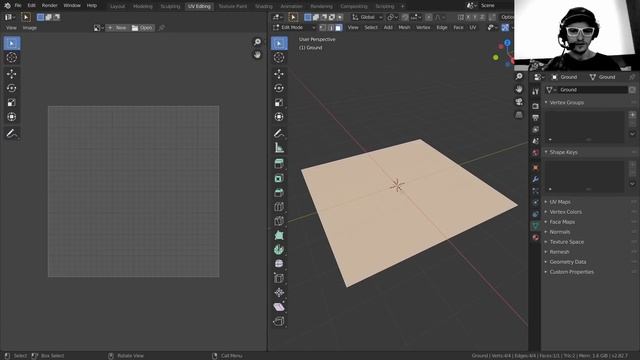Toggle UV sync pin next to Open
Viewport: 640px width, 360px height.
[162, 28]
